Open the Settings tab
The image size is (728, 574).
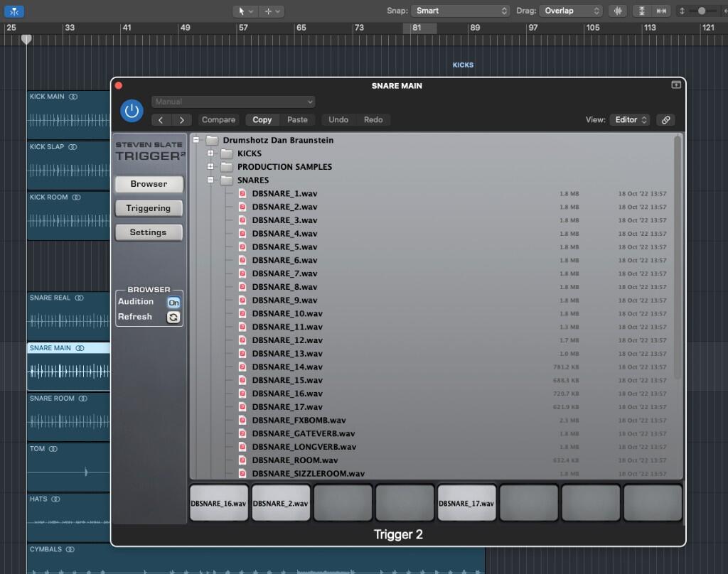click(x=149, y=232)
